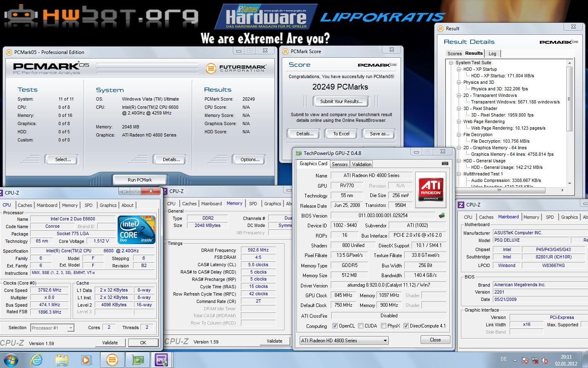The image size is (588, 368).
Task: Click the Result tree horizontal scrollbar thumb
Action: coord(499,190)
